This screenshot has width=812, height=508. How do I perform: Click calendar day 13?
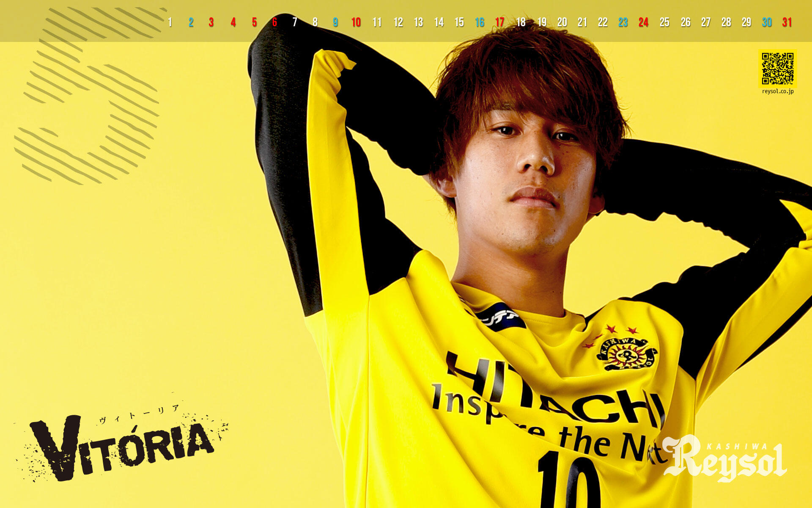[x=418, y=22]
